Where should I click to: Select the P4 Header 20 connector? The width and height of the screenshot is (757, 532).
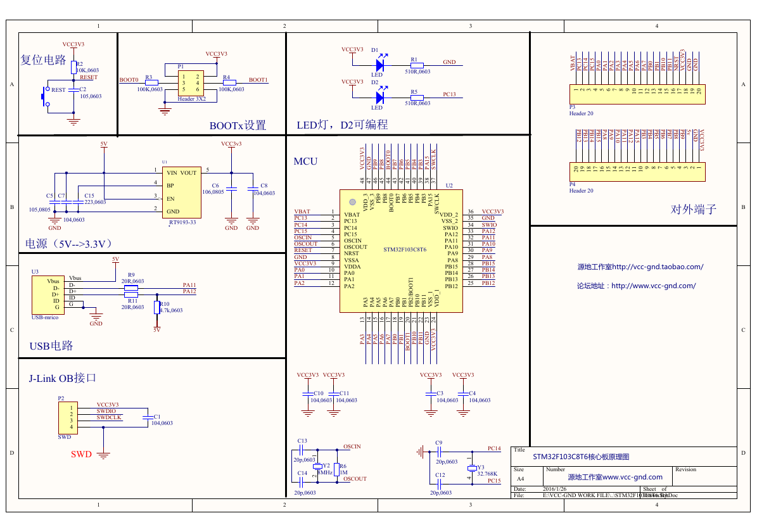pyautogui.click(x=637, y=172)
